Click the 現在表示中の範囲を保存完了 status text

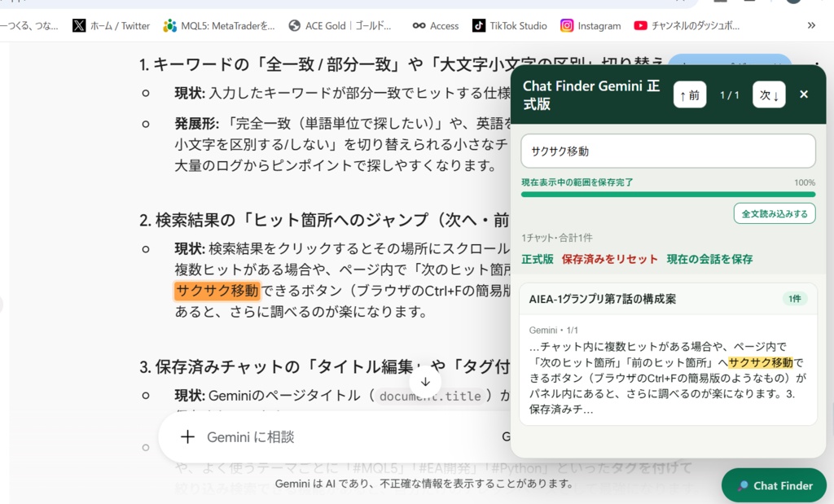tap(577, 182)
